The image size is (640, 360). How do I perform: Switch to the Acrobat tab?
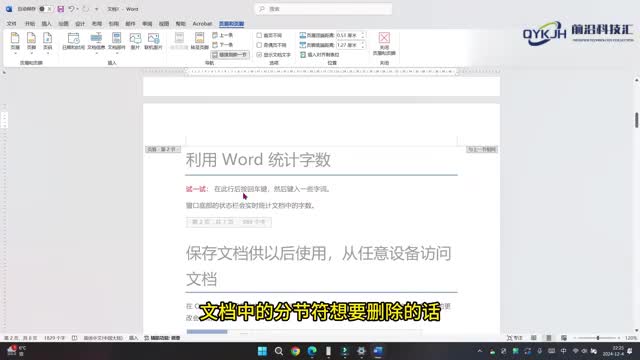coord(202,24)
